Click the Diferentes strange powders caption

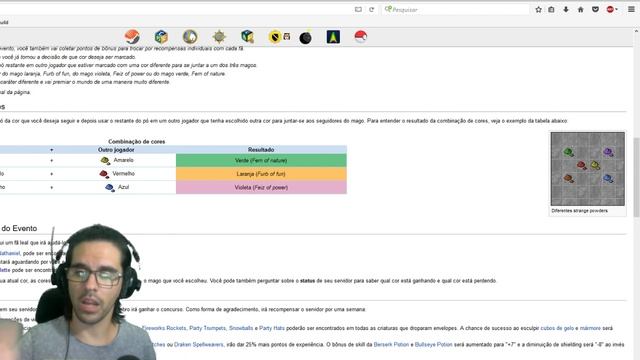[x=580, y=211]
